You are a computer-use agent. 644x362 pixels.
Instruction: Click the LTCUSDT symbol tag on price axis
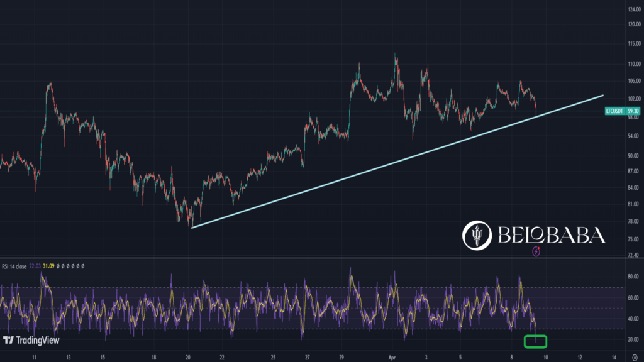coord(613,111)
